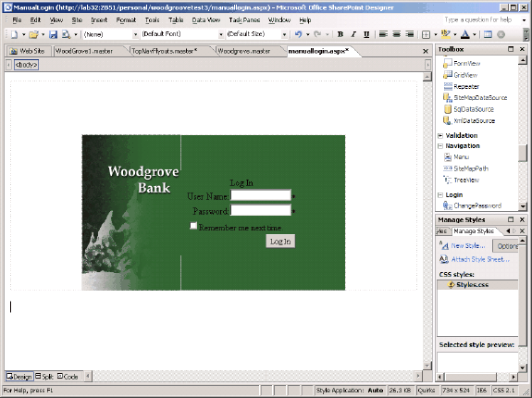
Task: Click the New Document toolbar icon
Action: click(x=14, y=34)
